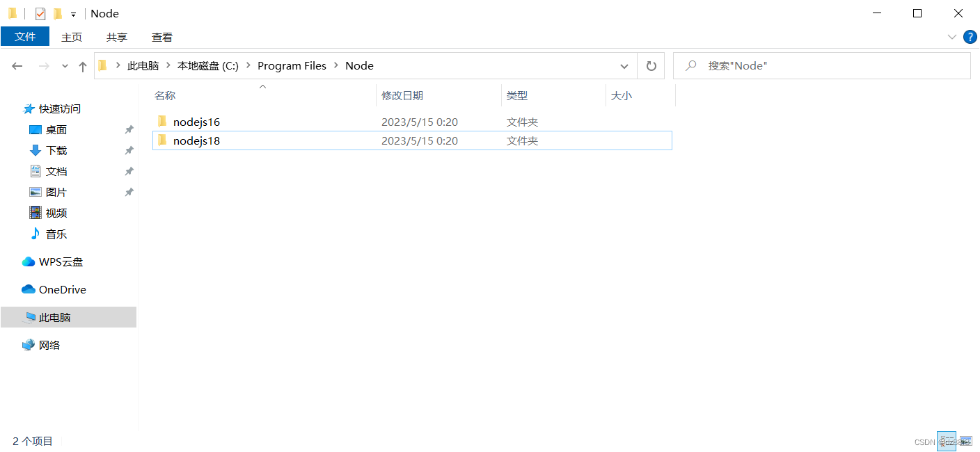
Task: Go up one level using the up arrow
Action: tap(82, 65)
